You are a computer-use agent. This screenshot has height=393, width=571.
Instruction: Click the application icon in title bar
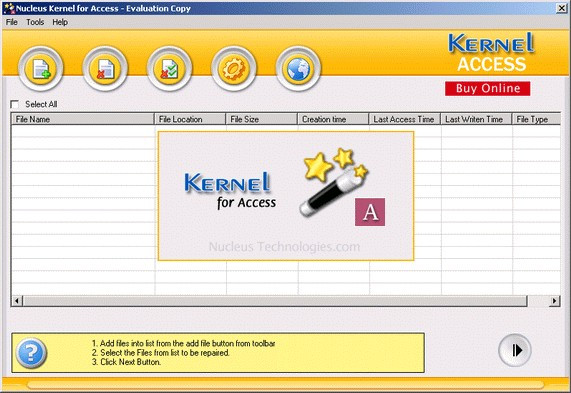pyautogui.click(x=9, y=8)
